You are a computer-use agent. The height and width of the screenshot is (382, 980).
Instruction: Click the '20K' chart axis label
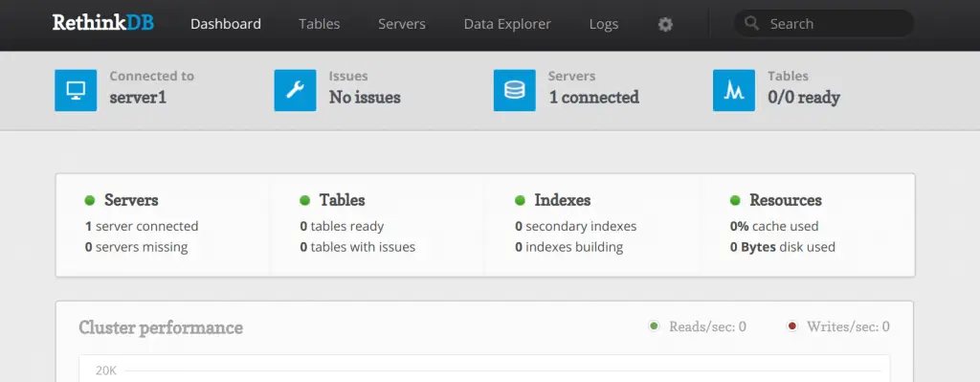pyautogui.click(x=105, y=371)
